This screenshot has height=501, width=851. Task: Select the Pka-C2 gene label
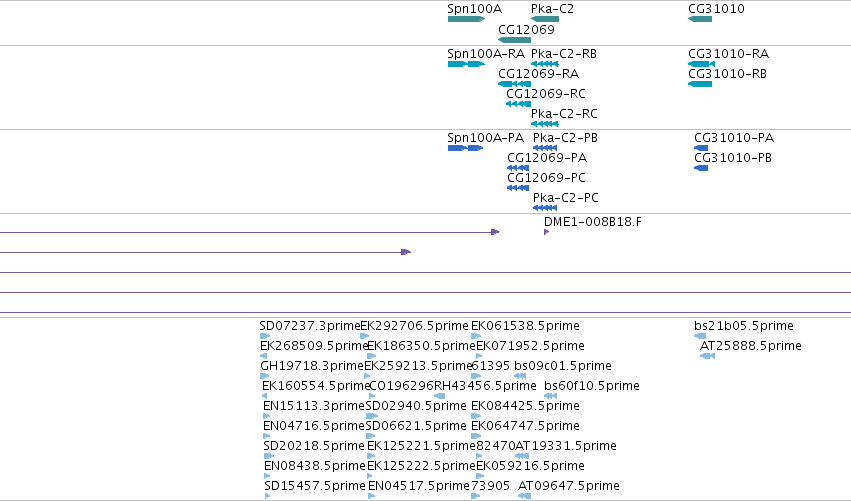pos(552,9)
